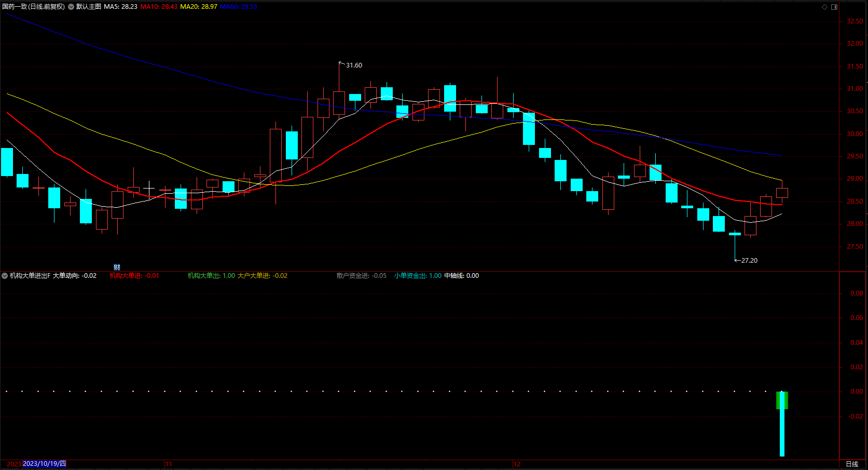
Task: Click the last red candlestick on chart
Action: [x=782, y=193]
